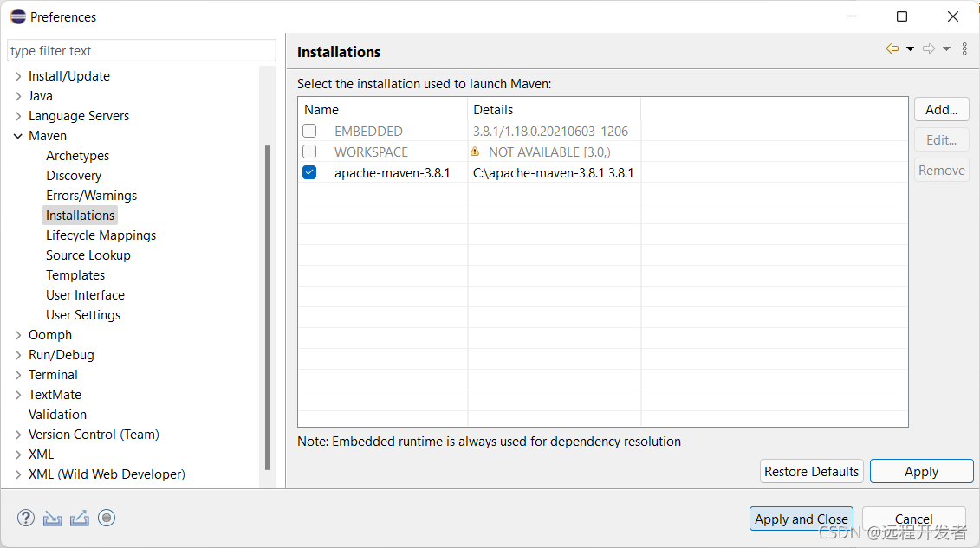The height and width of the screenshot is (548, 980).
Task: Click the Eclipse logo in title bar
Action: coord(18,16)
